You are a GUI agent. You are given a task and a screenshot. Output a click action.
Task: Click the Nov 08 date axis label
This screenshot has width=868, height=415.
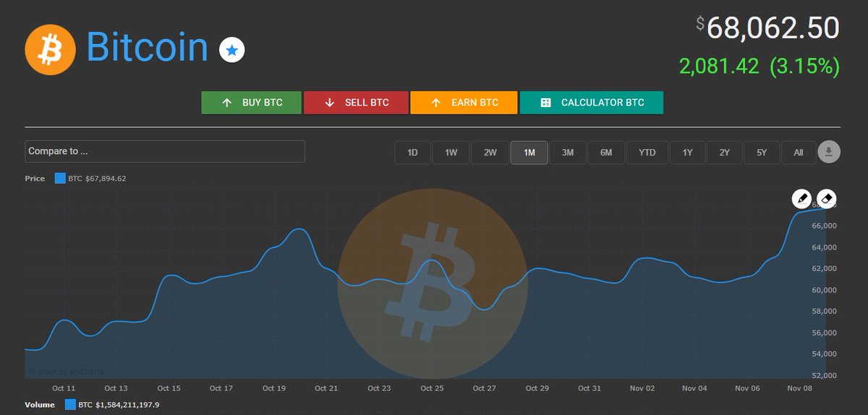click(x=800, y=388)
